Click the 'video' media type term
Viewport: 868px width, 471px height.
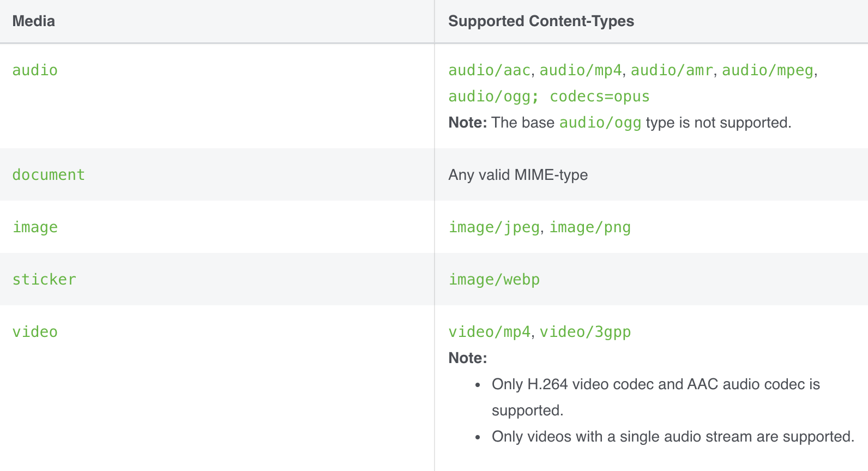[x=35, y=332]
